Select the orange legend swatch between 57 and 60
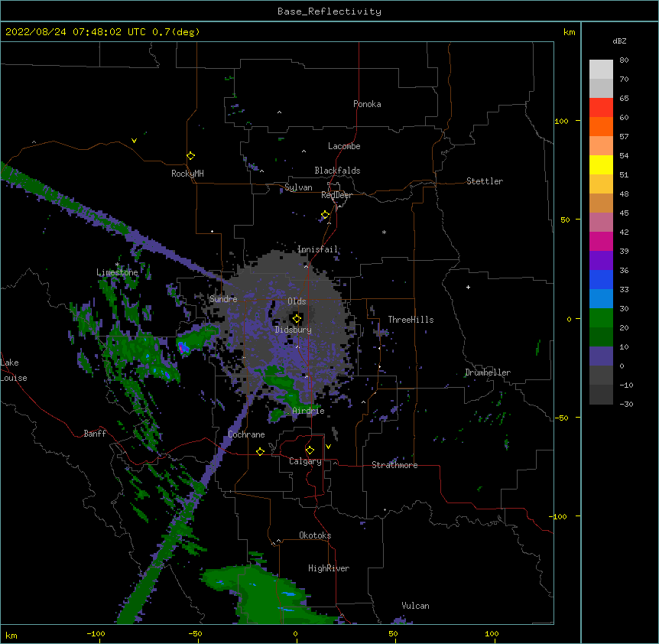The width and height of the screenshot is (659, 644). (x=601, y=126)
